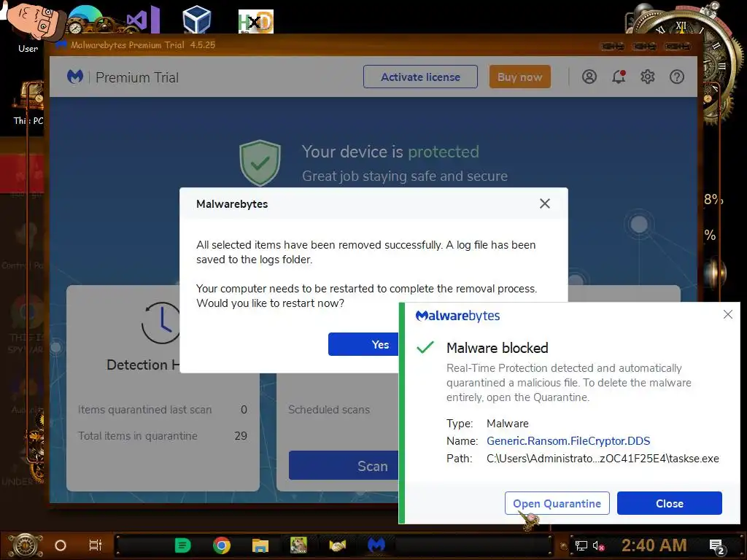Image resolution: width=747 pixels, height=560 pixels.
Task: Open Malwarebytes icon in taskbar
Action: [x=376, y=545]
